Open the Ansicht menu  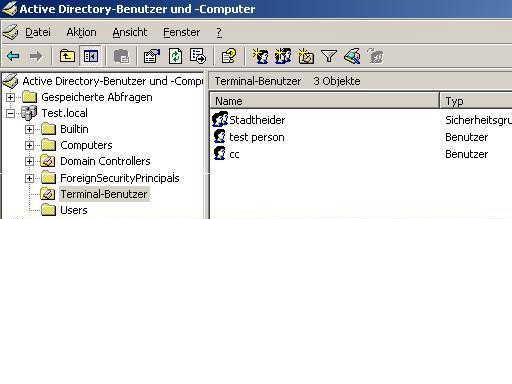130,32
